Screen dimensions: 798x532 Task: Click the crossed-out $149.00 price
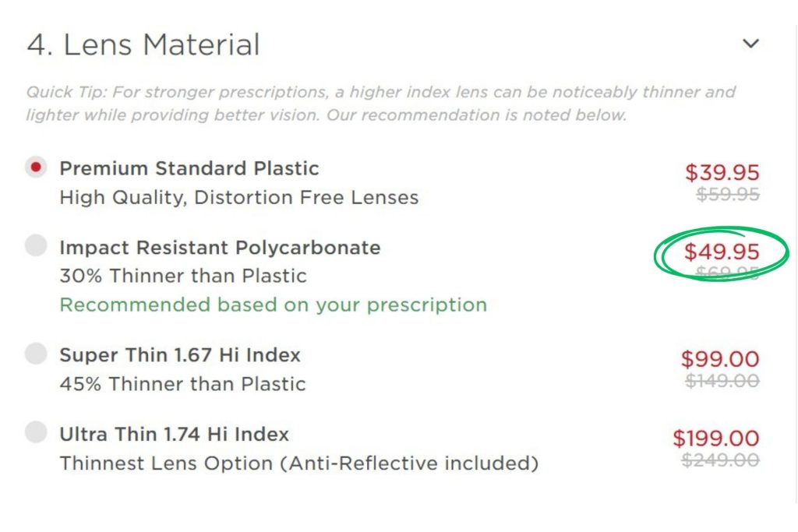[722, 381]
